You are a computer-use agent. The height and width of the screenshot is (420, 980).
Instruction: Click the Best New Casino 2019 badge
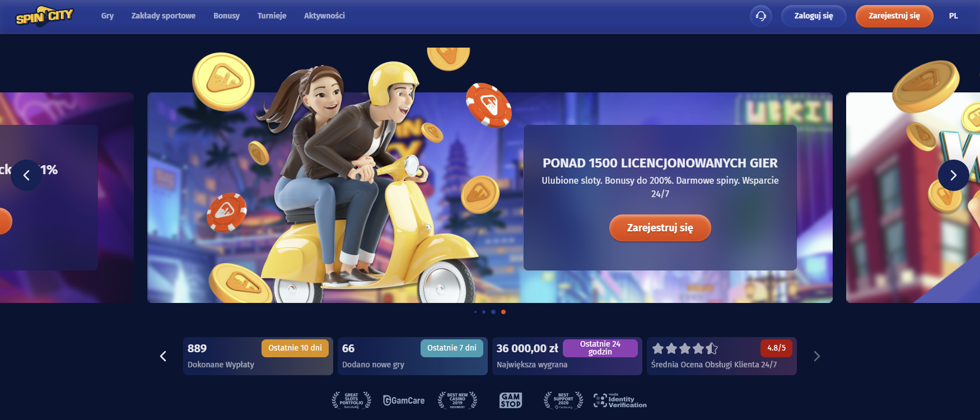(x=458, y=400)
